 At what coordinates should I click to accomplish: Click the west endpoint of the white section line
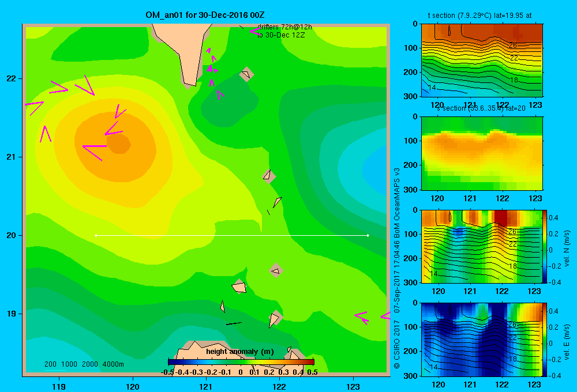pos(96,235)
